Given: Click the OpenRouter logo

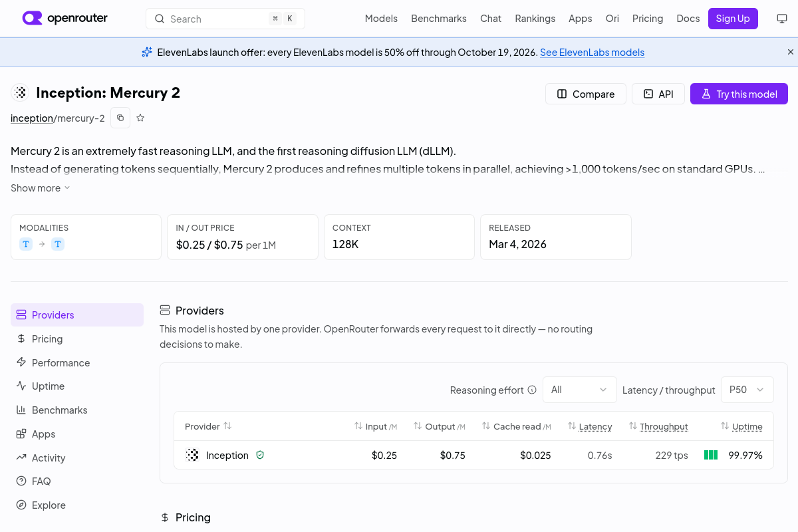Looking at the screenshot, I should pos(65,19).
